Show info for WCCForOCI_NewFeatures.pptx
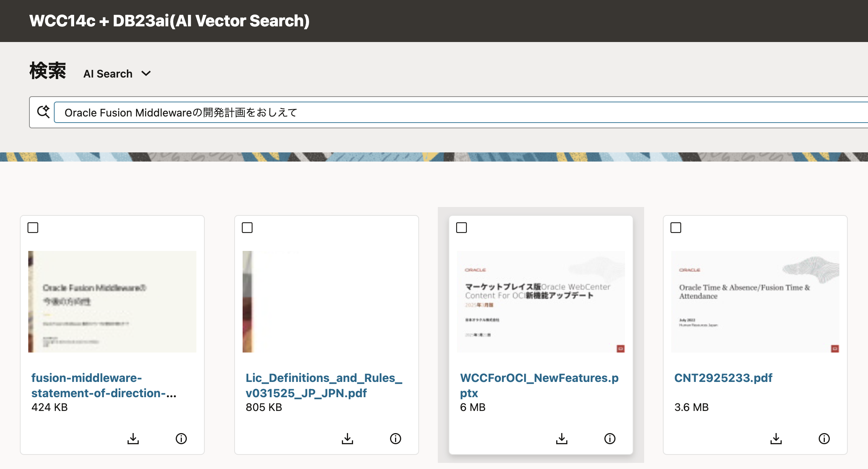The image size is (868, 469). [x=610, y=438]
